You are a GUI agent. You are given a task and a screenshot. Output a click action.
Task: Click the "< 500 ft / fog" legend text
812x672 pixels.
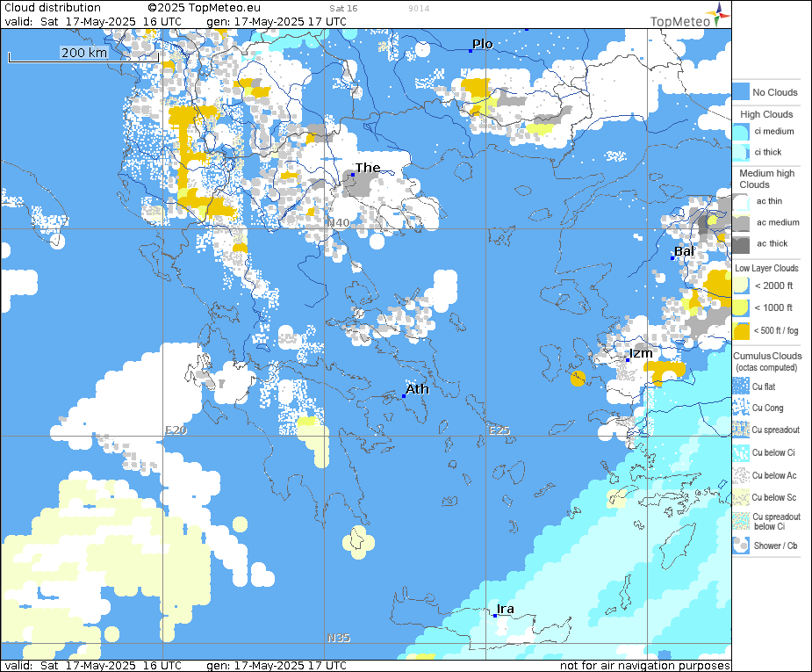coord(776,330)
